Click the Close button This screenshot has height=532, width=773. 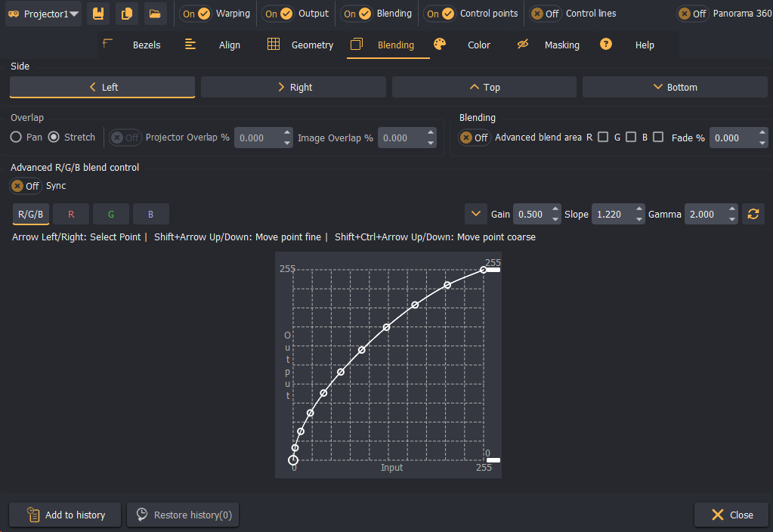(731, 515)
